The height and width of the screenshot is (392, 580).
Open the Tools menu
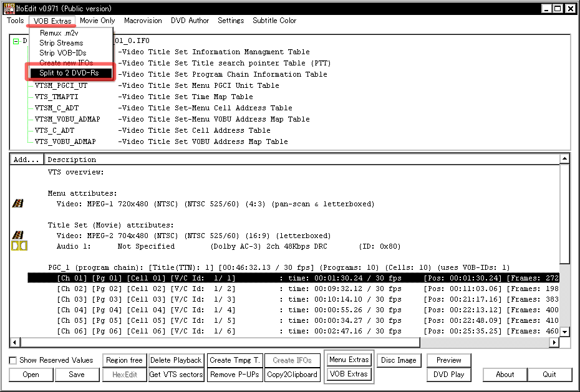tap(15, 21)
